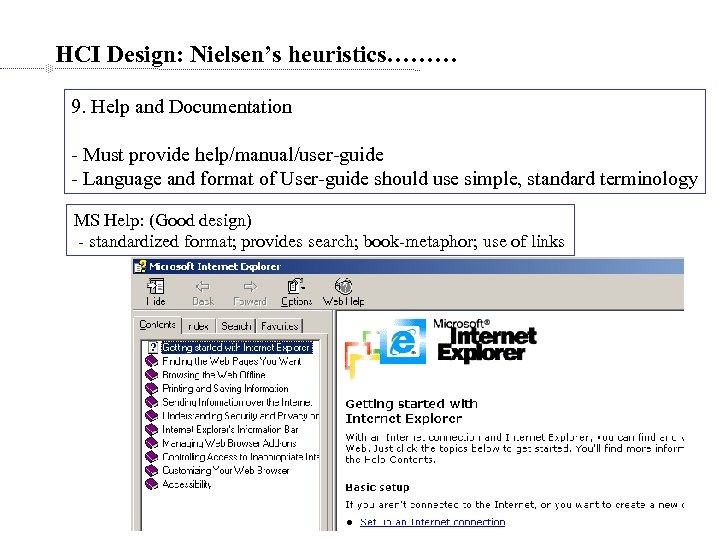
Task: Select Getting started with Internet Explorer topic
Action: pyautogui.click(x=237, y=348)
